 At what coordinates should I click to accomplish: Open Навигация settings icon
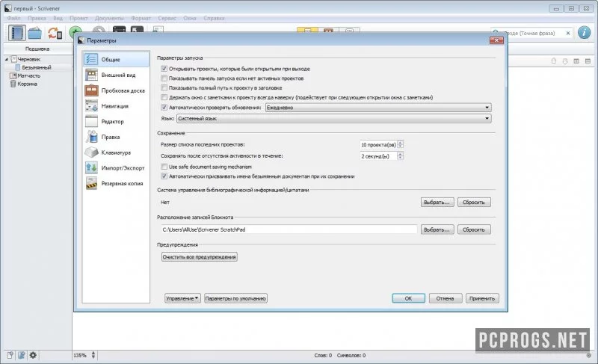[91, 105]
